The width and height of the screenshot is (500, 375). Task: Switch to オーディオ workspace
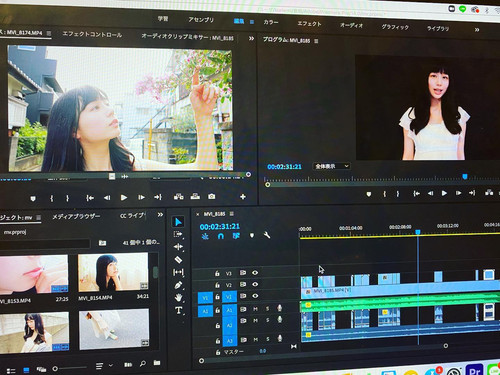click(351, 25)
